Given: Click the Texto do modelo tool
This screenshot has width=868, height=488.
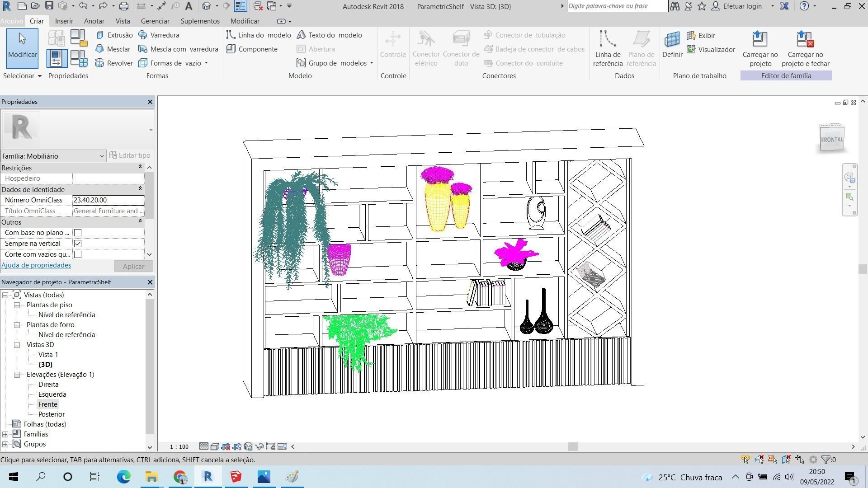Looking at the screenshot, I should point(330,35).
